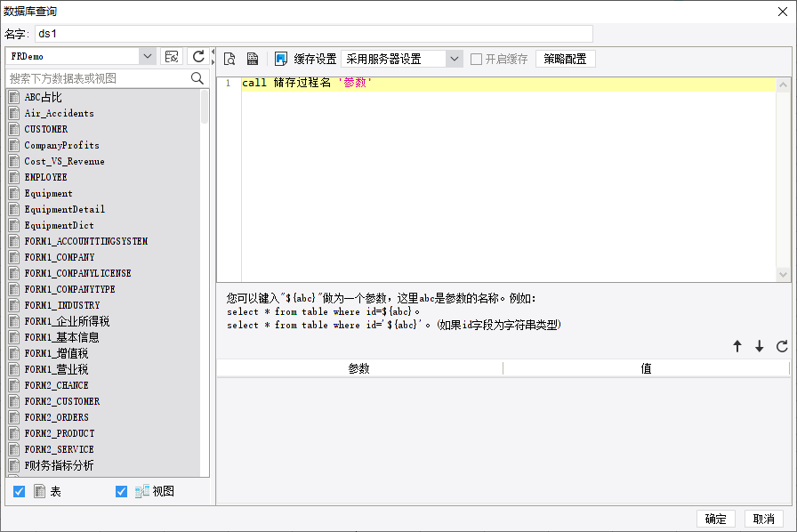Click the table list vertical scrollbar thumb

(x=205, y=107)
